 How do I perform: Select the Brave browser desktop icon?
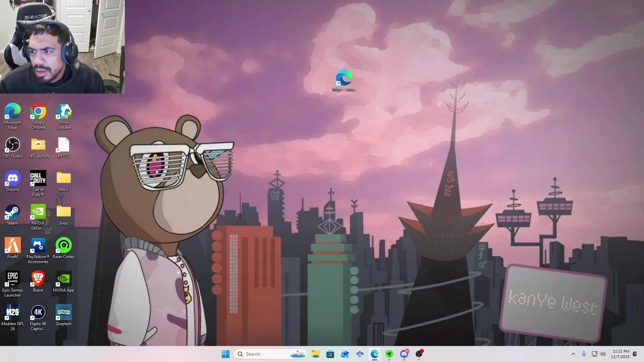click(x=38, y=282)
